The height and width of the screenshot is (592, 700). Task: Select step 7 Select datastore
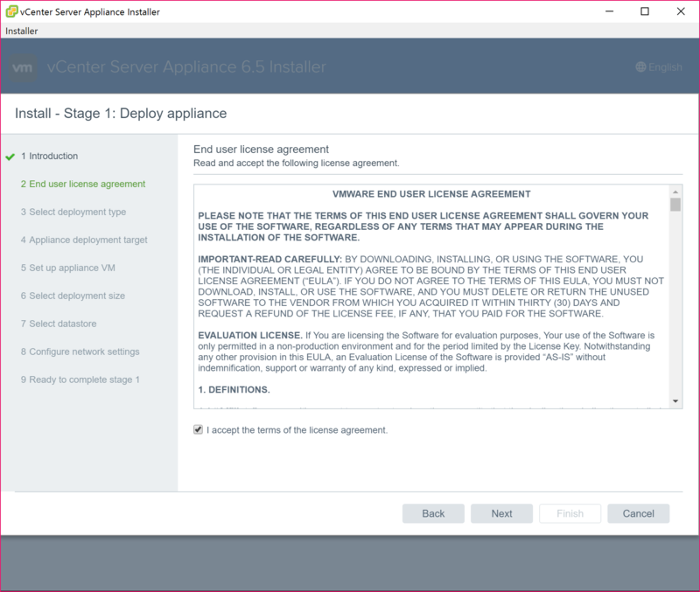tap(59, 324)
